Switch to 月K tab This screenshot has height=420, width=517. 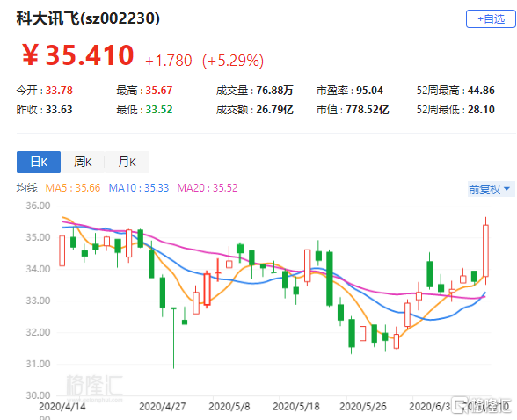127,162
